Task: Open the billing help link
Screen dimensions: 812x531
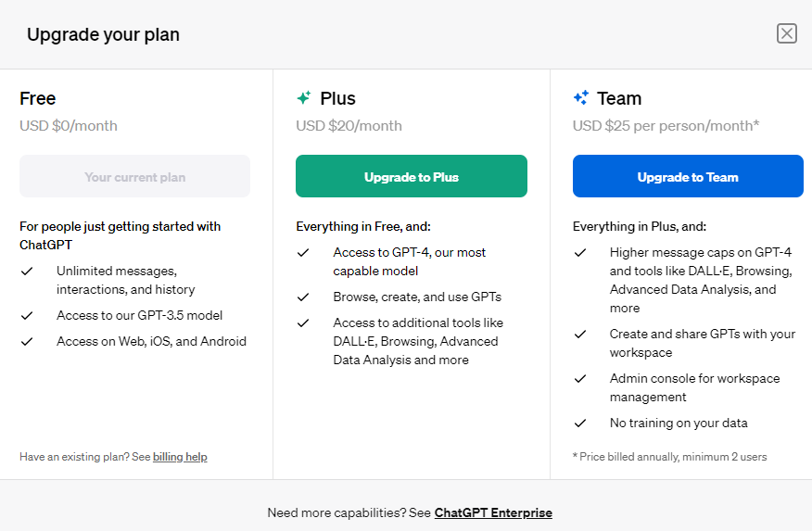Action: click(x=180, y=457)
